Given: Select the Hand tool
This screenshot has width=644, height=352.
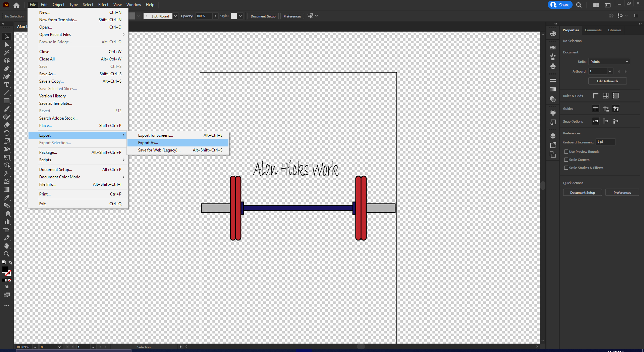Looking at the screenshot, I should click(7, 246).
